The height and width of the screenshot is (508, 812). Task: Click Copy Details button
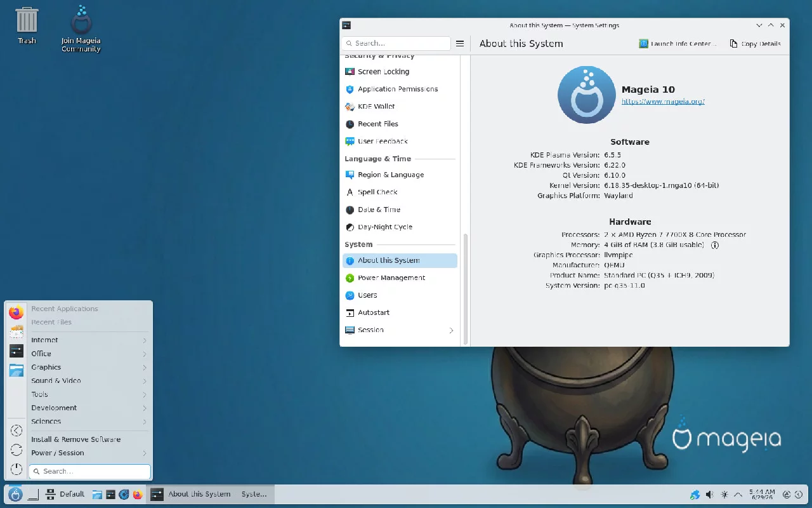pos(756,44)
